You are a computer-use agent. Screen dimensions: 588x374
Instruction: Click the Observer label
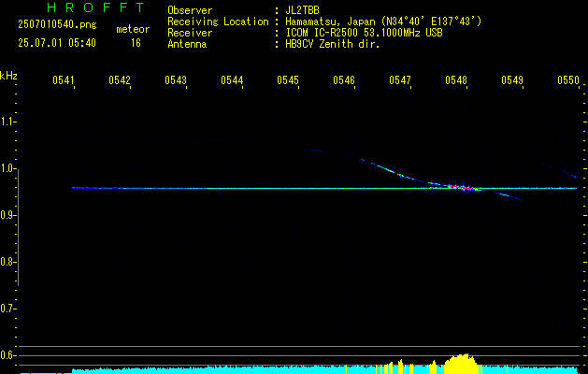tap(190, 10)
